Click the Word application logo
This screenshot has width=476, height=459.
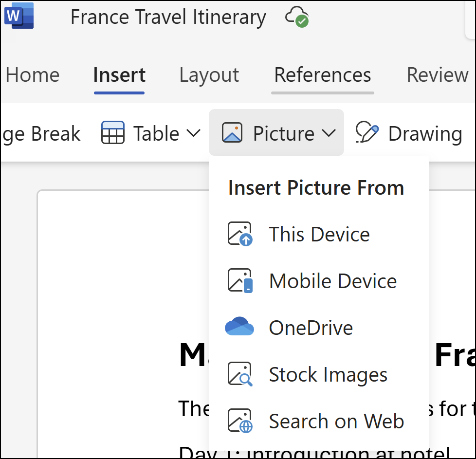(18, 16)
